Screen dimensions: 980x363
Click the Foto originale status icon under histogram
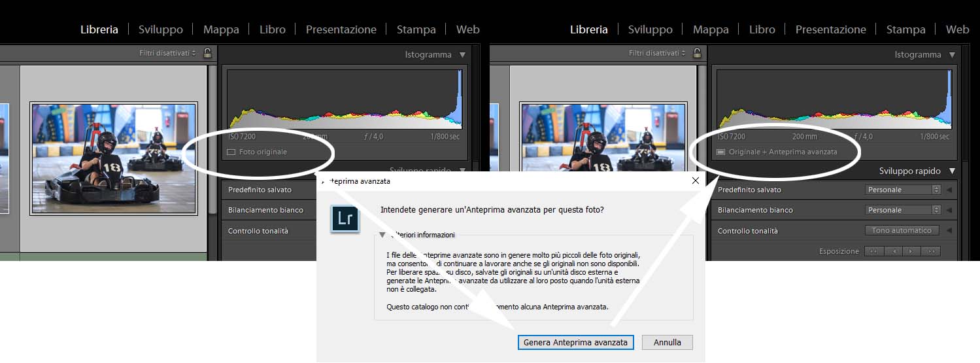point(231,152)
